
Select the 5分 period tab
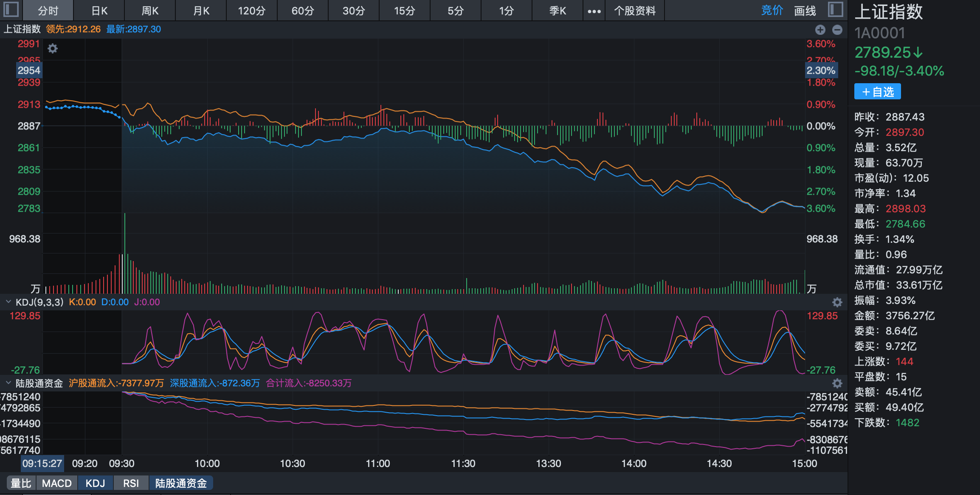pyautogui.click(x=456, y=11)
